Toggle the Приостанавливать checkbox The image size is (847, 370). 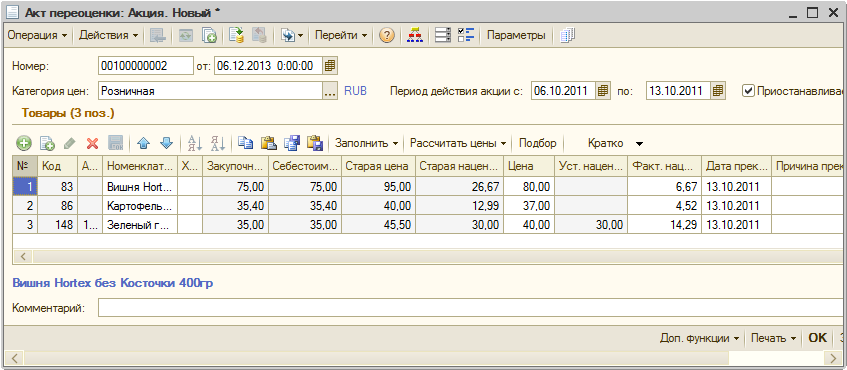(748, 91)
